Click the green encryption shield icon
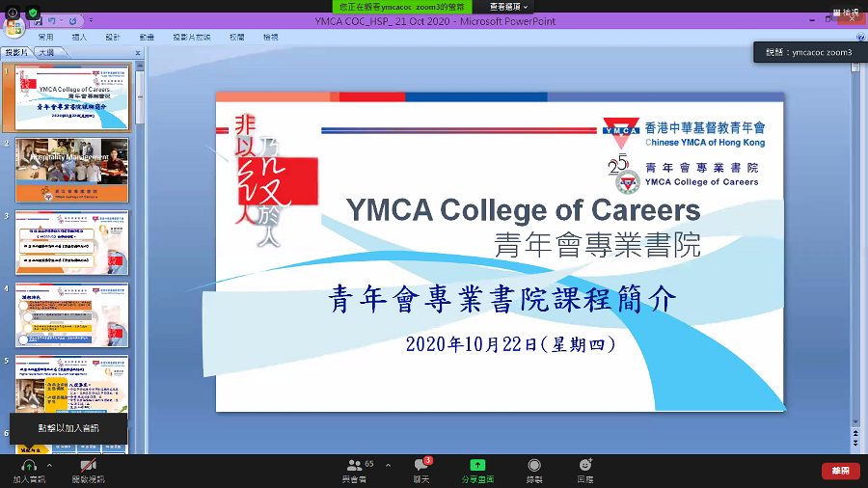 [x=33, y=13]
